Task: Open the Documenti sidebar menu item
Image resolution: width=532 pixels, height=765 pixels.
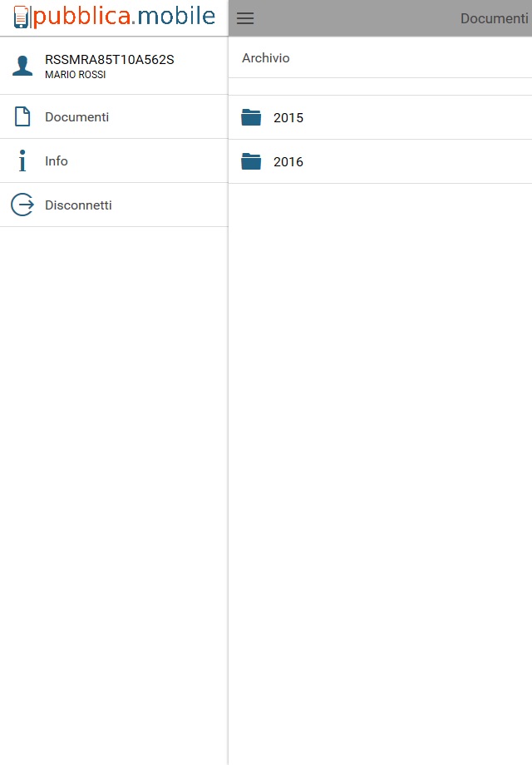Action: coord(114,116)
